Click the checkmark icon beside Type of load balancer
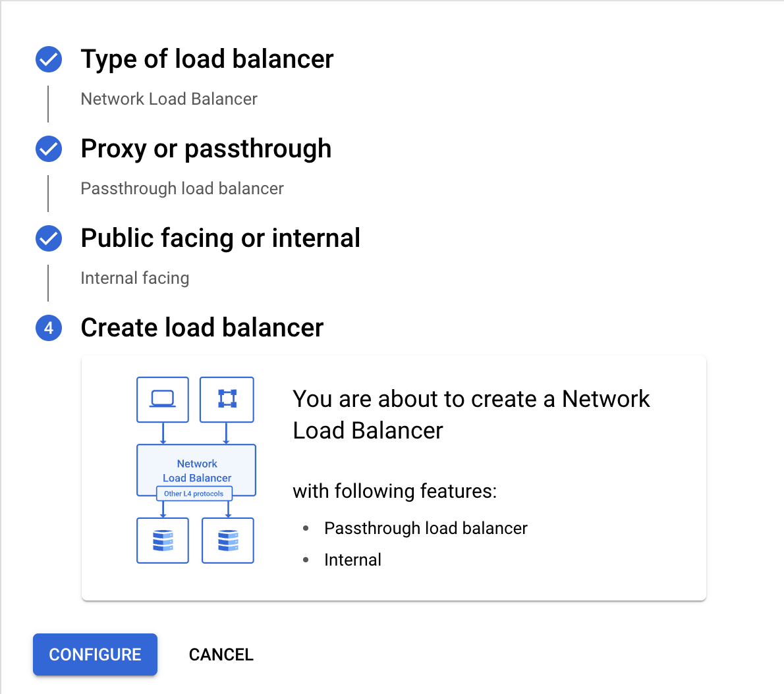 coord(49,59)
